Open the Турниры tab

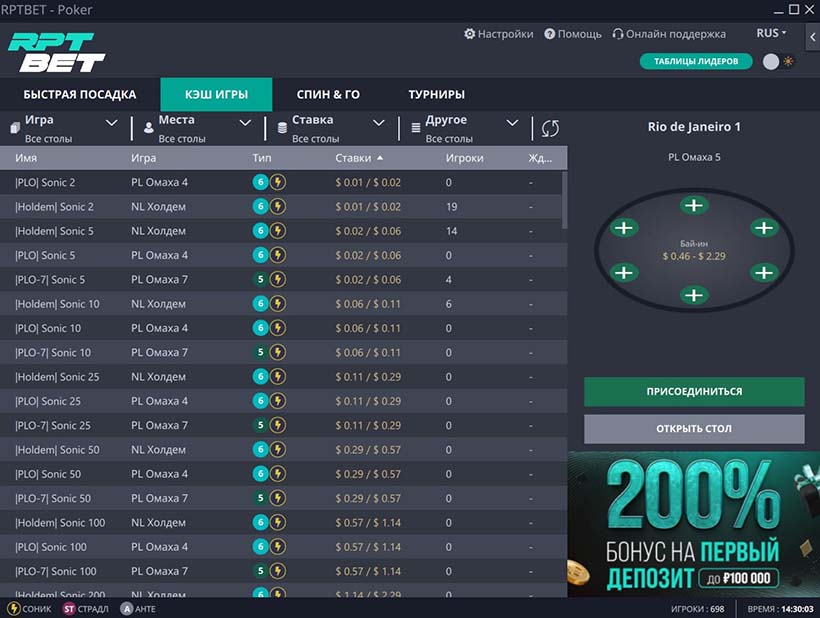point(437,95)
